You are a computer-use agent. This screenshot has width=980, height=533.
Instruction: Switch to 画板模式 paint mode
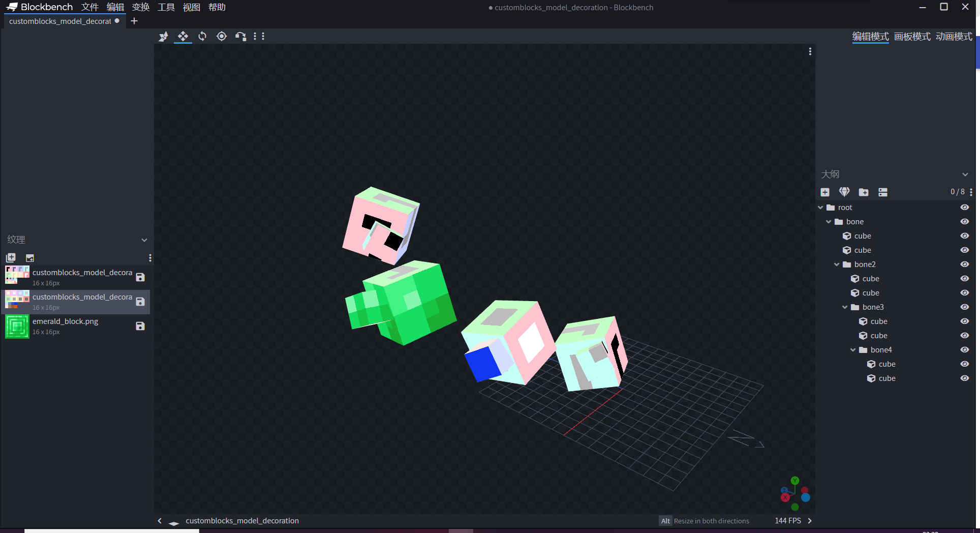click(x=912, y=37)
